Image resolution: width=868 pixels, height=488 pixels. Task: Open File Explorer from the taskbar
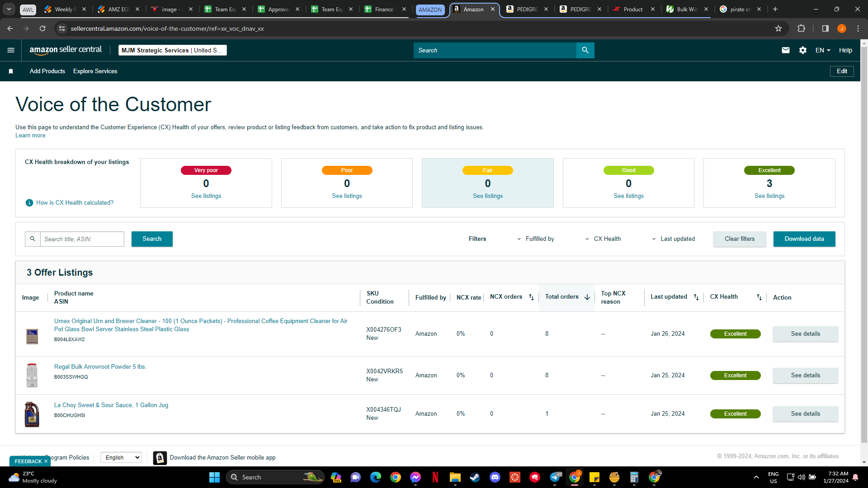pos(455,477)
